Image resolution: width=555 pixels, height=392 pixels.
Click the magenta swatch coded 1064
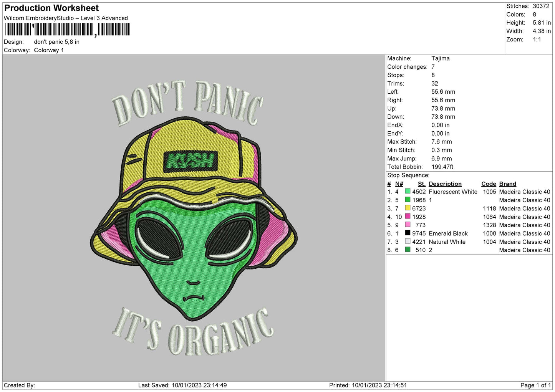point(408,217)
